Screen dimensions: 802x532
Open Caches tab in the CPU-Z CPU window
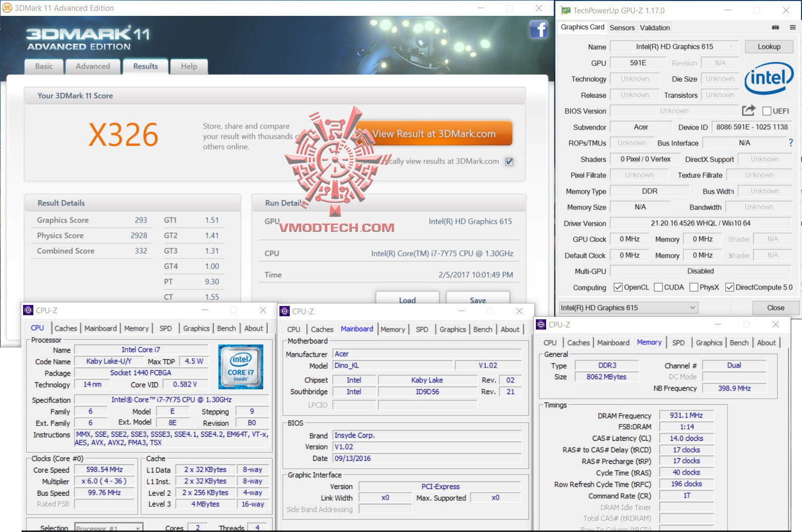tap(66, 329)
